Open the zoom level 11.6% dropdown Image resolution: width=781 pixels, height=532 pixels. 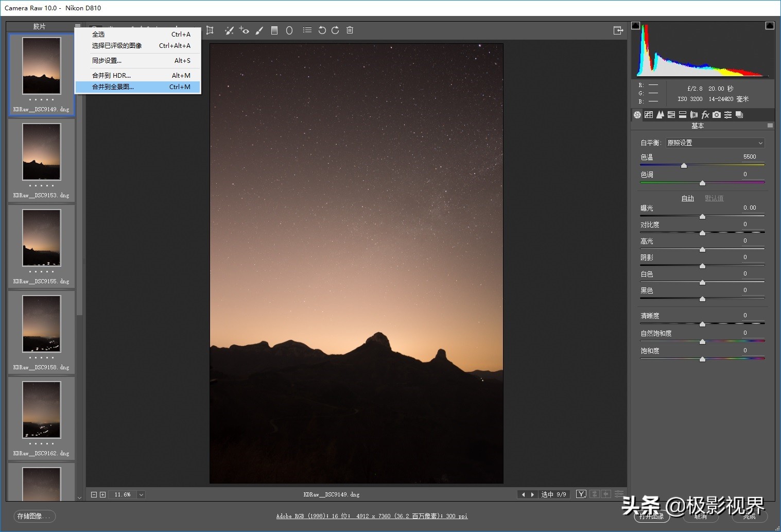coord(141,495)
